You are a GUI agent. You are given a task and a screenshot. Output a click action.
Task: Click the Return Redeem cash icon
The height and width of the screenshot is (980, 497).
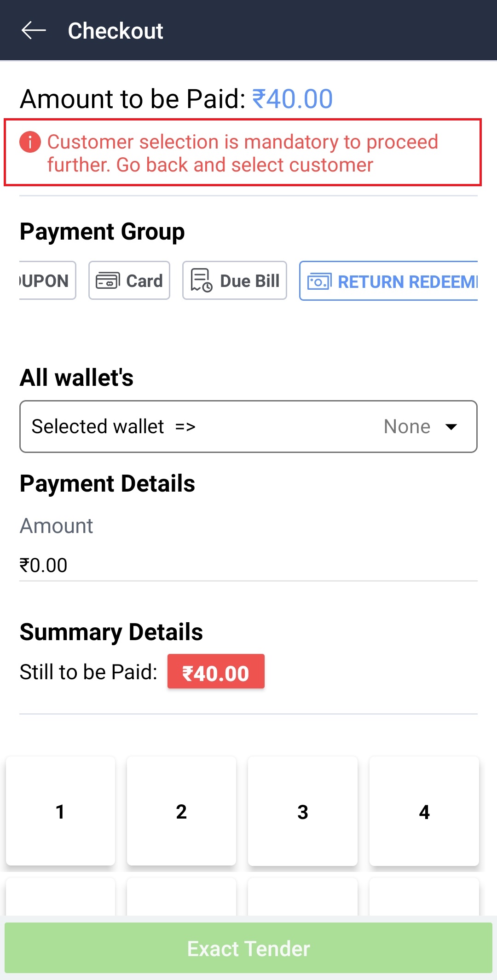pos(319,281)
